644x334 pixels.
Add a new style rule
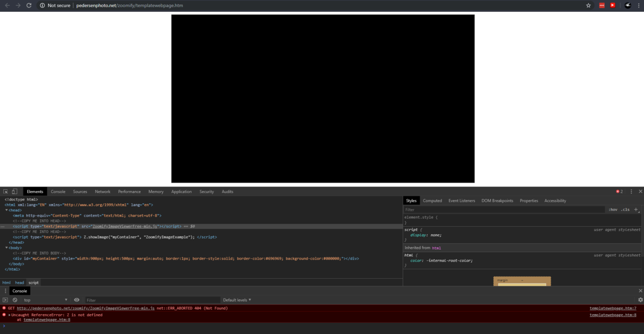click(x=636, y=210)
